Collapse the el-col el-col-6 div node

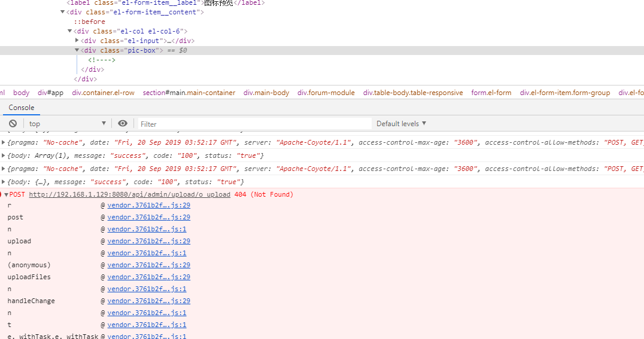70,31
